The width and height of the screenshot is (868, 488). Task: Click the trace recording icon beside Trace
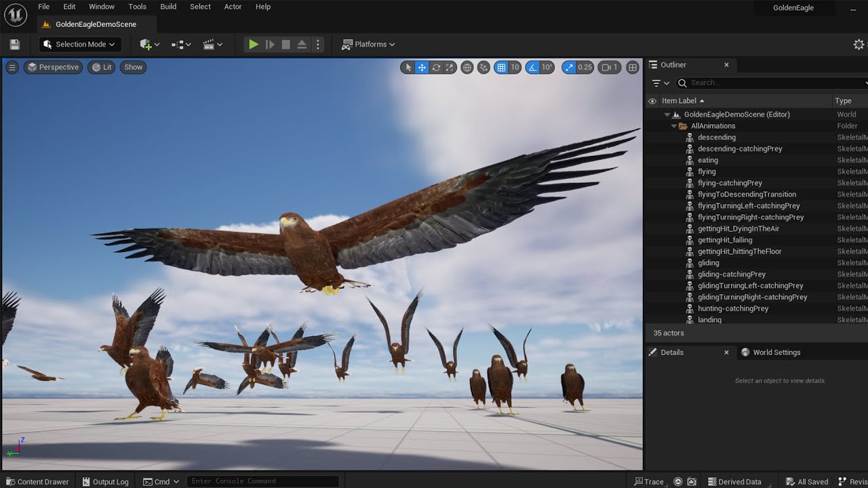[678, 482]
